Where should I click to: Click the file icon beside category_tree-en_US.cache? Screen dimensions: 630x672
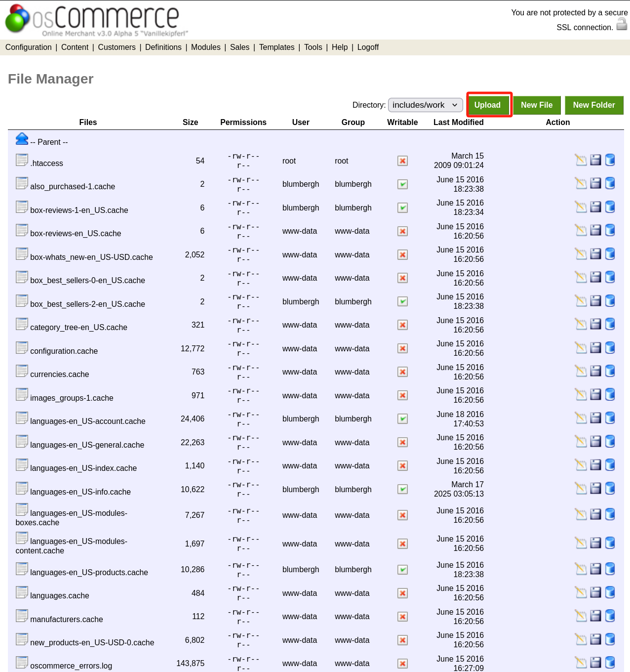(22, 324)
